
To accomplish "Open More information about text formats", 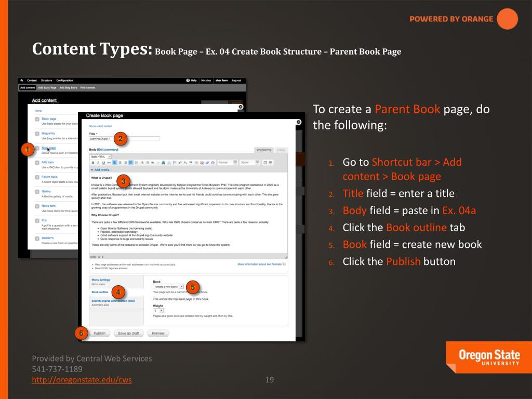I will 260,264.
